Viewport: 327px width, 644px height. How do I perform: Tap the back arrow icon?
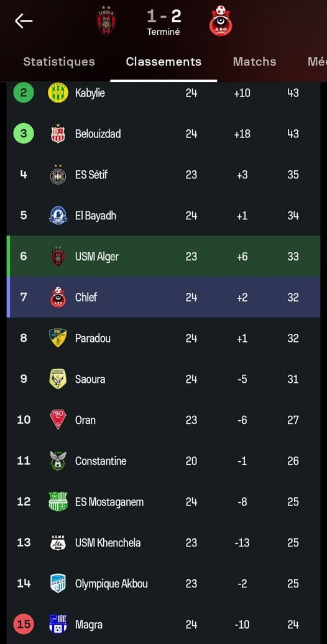(x=24, y=21)
